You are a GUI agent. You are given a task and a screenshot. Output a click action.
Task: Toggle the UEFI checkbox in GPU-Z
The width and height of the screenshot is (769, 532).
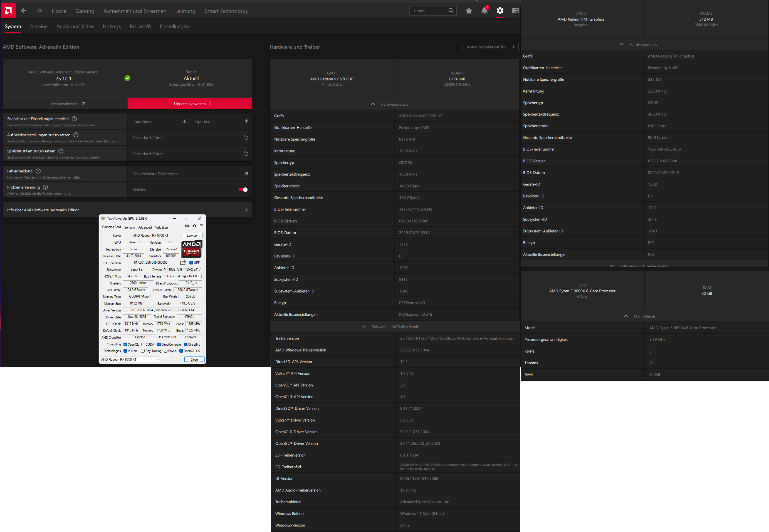(191, 263)
